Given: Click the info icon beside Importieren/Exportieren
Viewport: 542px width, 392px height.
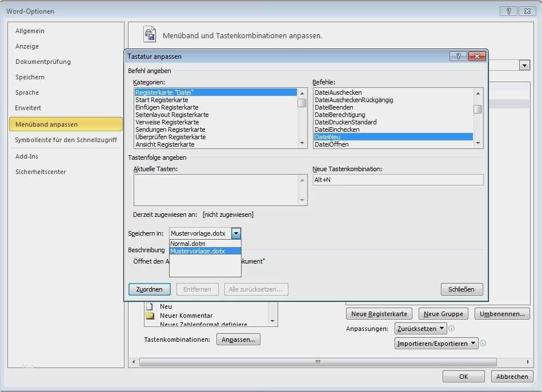Looking at the screenshot, I should [x=483, y=343].
